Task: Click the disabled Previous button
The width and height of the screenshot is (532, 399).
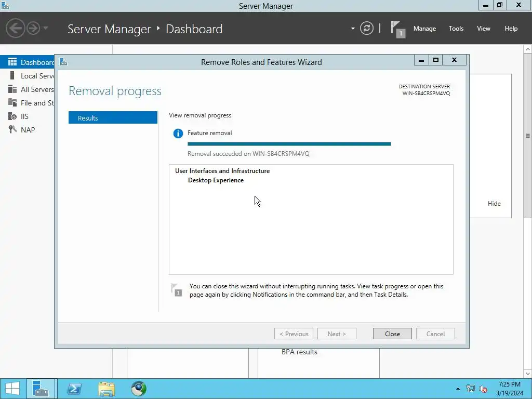Action: (x=294, y=334)
